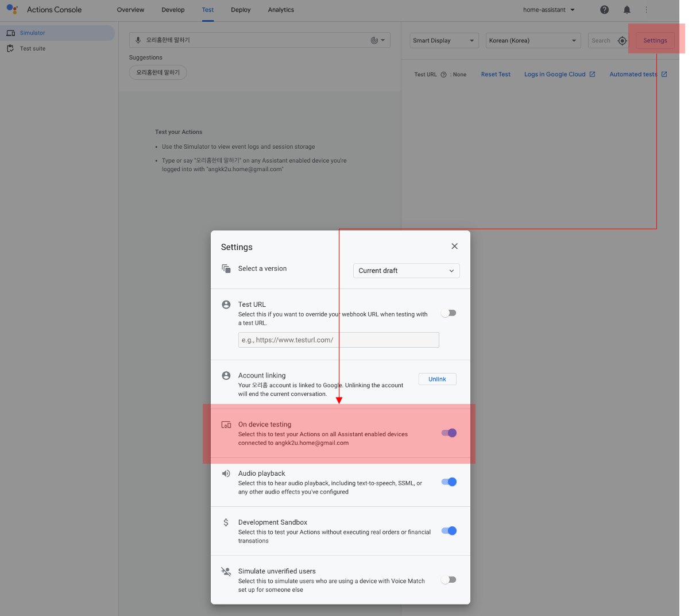Toggle the Audio playback switch
The width and height of the screenshot is (692, 616).
tap(449, 482)
